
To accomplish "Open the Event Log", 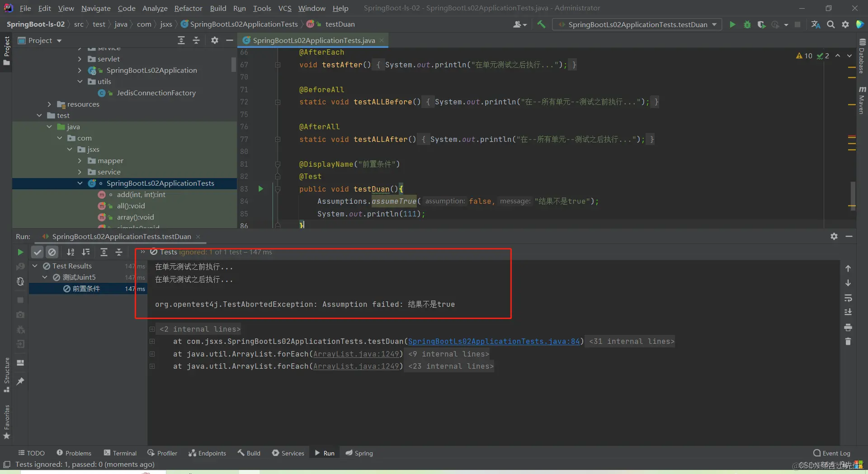I will (x=831, y=453).
